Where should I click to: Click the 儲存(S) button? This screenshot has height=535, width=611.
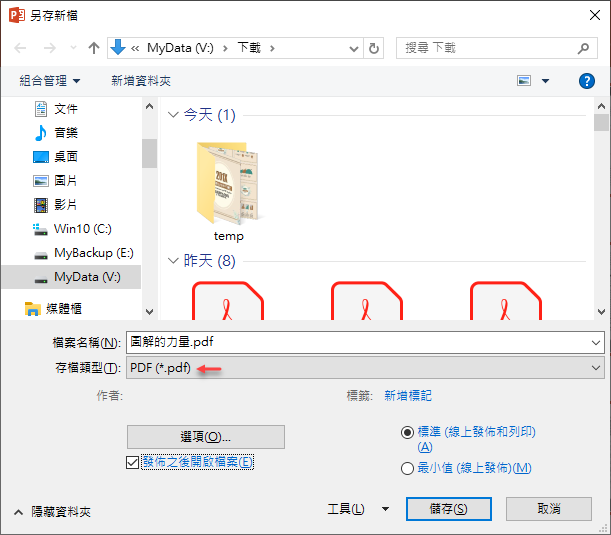[x=449, y=509]
